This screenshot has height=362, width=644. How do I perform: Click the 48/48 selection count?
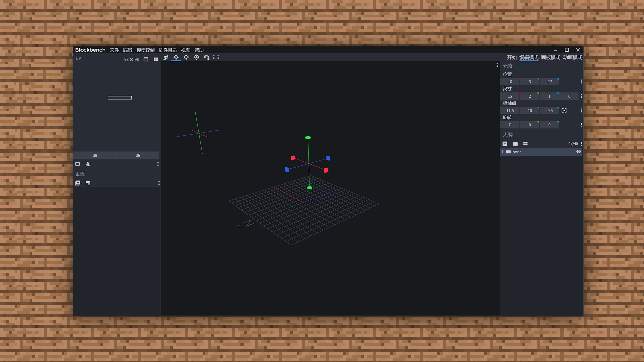(573, 144)
